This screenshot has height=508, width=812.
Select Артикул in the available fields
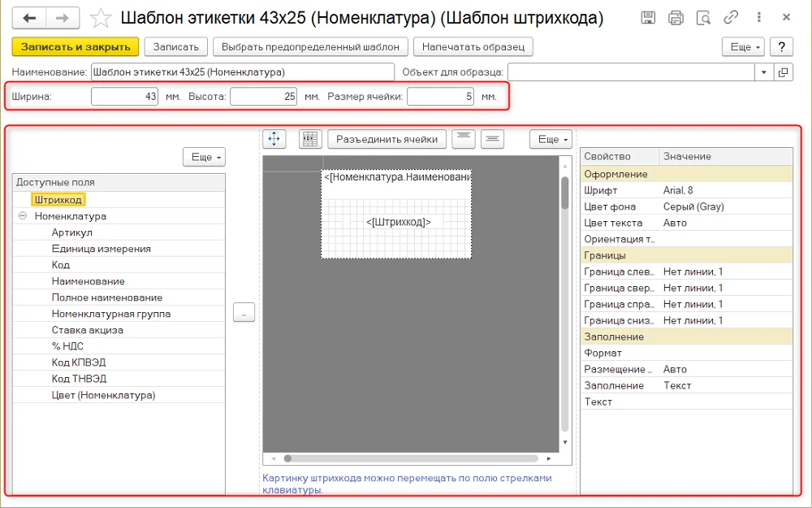(x=72, y=232)
